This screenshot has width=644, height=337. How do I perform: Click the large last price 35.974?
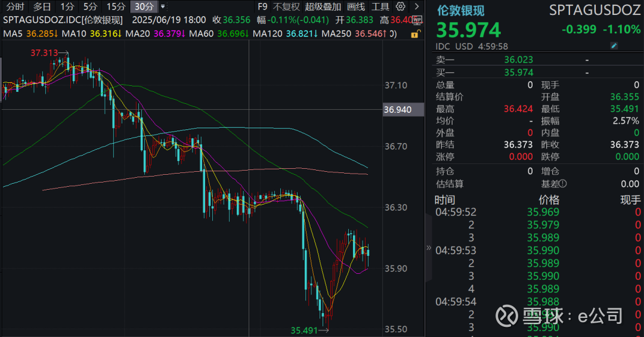468,30
